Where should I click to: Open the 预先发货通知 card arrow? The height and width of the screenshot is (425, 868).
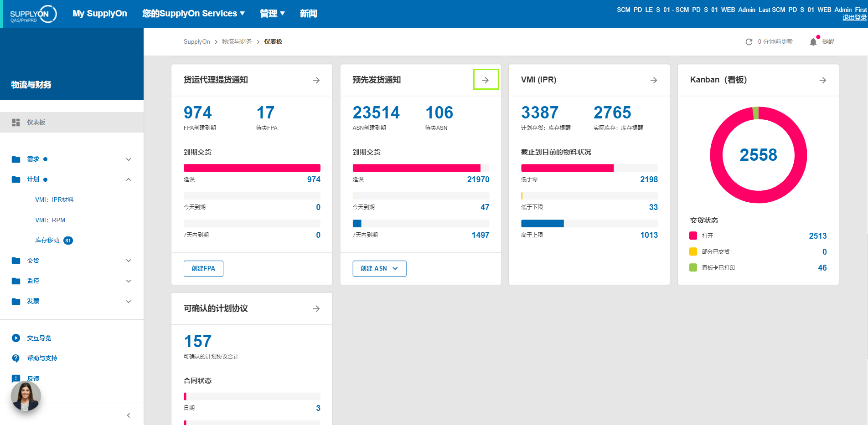(x=486, y=80)
